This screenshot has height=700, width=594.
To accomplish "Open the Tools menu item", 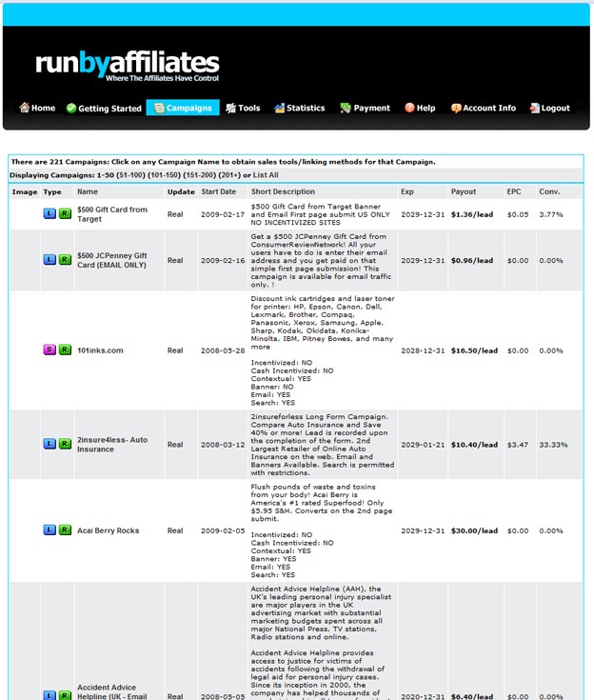I will pos(243,108).
